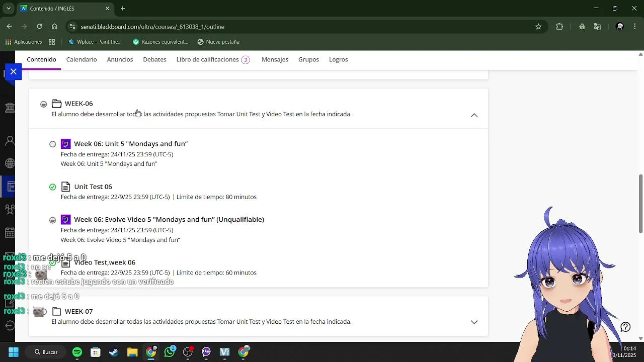Switch to the Logros tab
This screenshot has height=362, width=644.
338,59
